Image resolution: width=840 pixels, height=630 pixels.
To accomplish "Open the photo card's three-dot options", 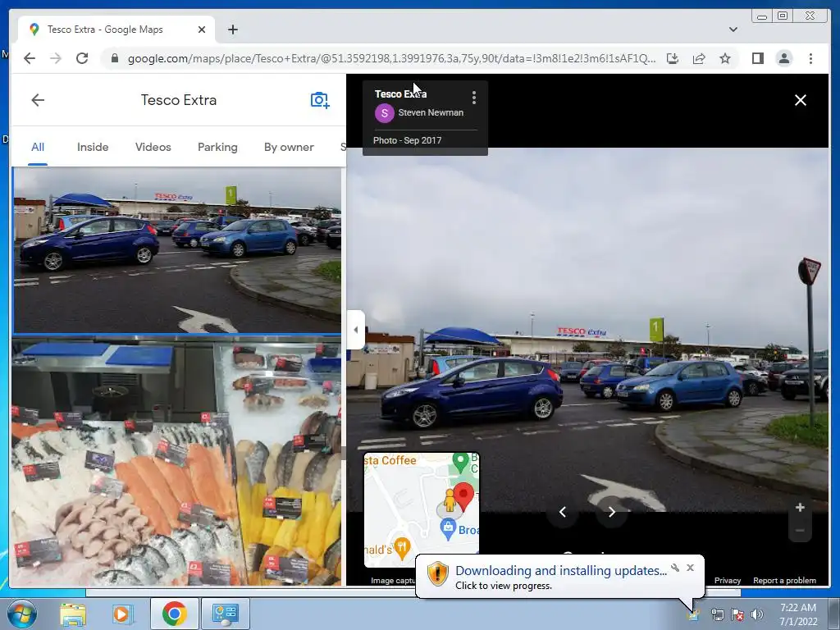I will click(473, 98).
